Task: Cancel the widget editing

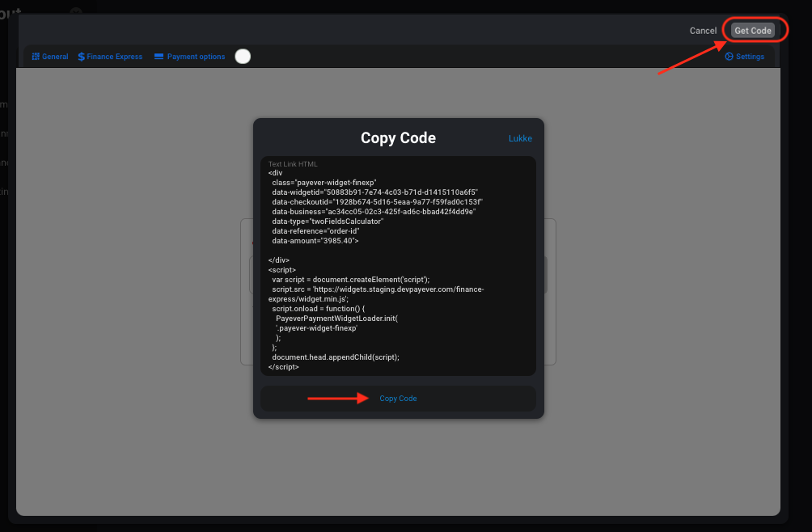Action: point(703,31)
